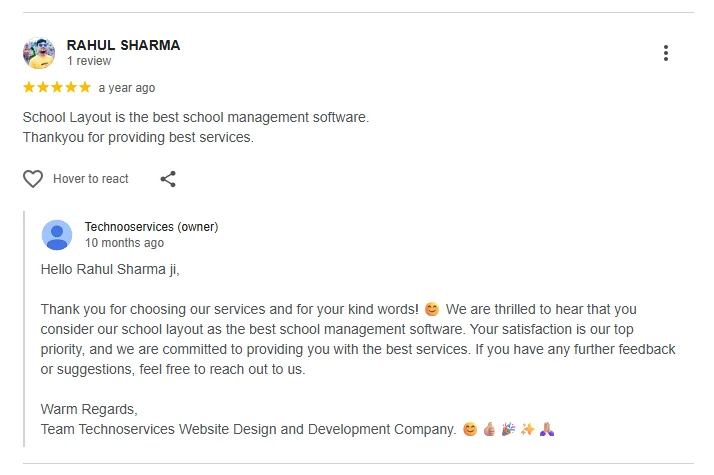
Task: Open the three-dot review options menu
Action: point(666,53)
